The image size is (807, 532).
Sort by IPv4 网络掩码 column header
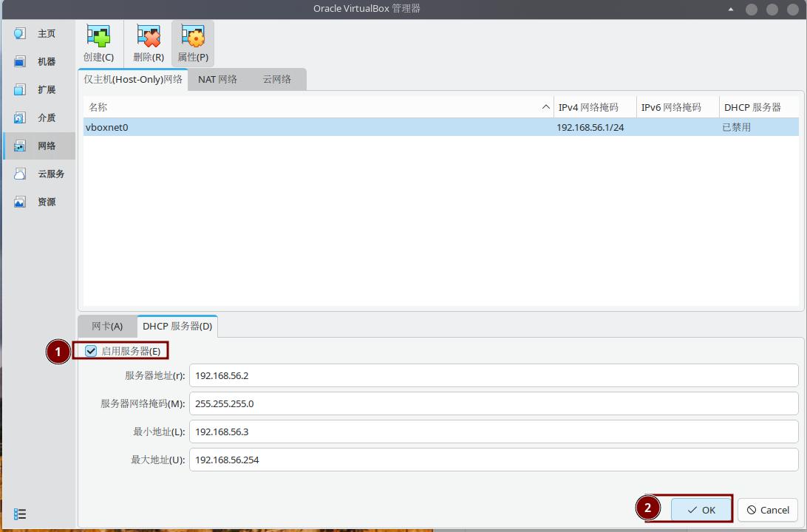[595, 107]
